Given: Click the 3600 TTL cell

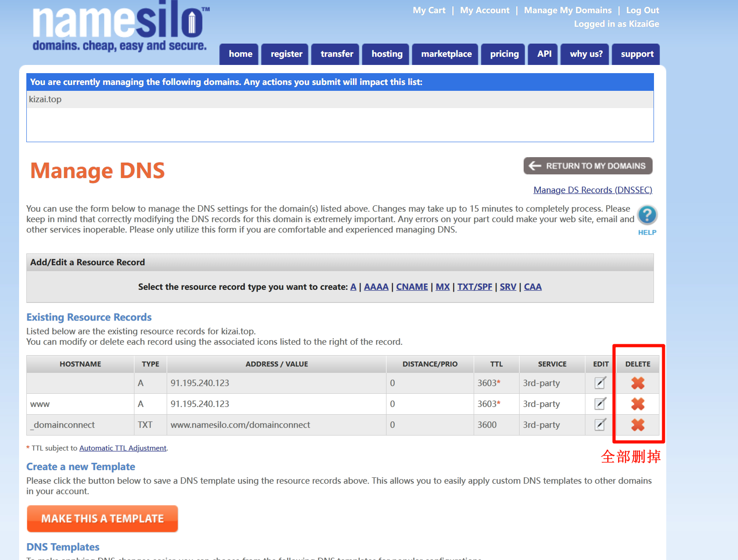Looking at the screenshot, I should pyautogui.click(x=496, y=425).
